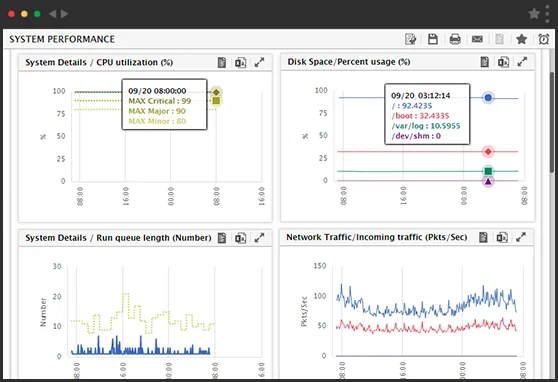This screenshot has height=382, width=558.
Task: Click '/var/log : 10.5955' tooltip value
Action: pyautogui.click(x=426, y=126)
